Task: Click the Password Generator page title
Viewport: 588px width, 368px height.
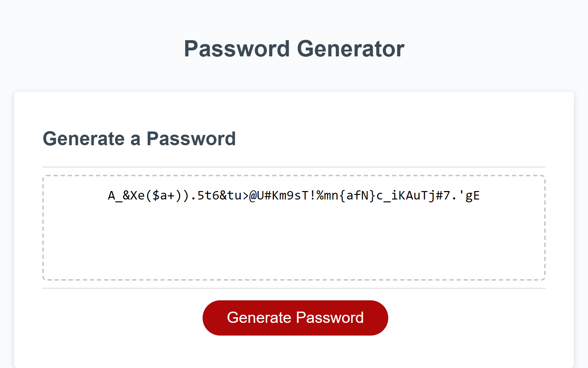Action: 294,48
